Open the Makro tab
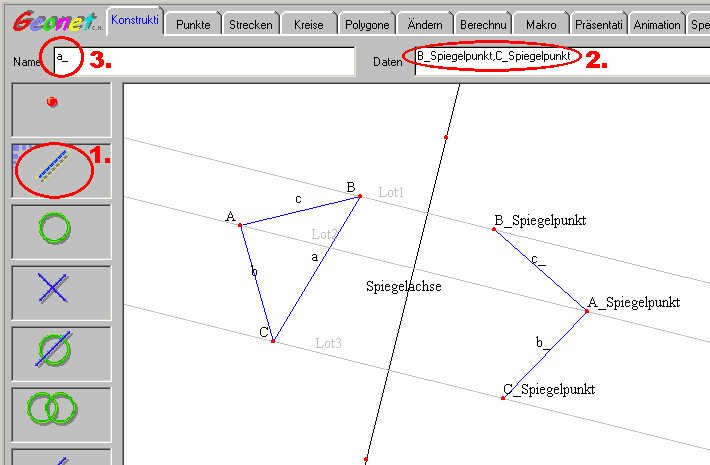 pyautogui.click(x=540, y=24)
